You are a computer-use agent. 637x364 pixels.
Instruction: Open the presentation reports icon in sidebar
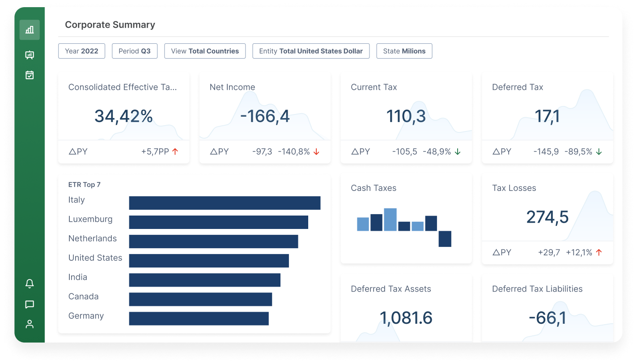tap(30, 55)
